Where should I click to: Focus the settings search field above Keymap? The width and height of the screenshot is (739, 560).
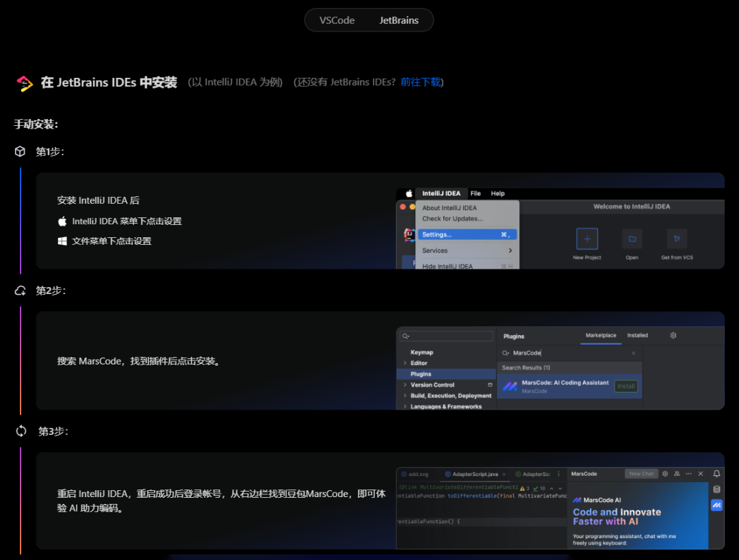coord(446,336)
